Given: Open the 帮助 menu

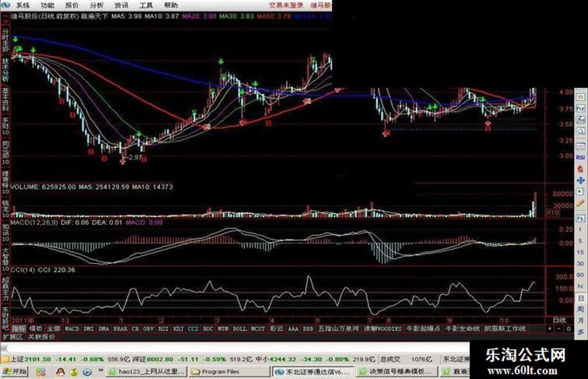Looking at the screenshot, I should [x=170, y=5].
